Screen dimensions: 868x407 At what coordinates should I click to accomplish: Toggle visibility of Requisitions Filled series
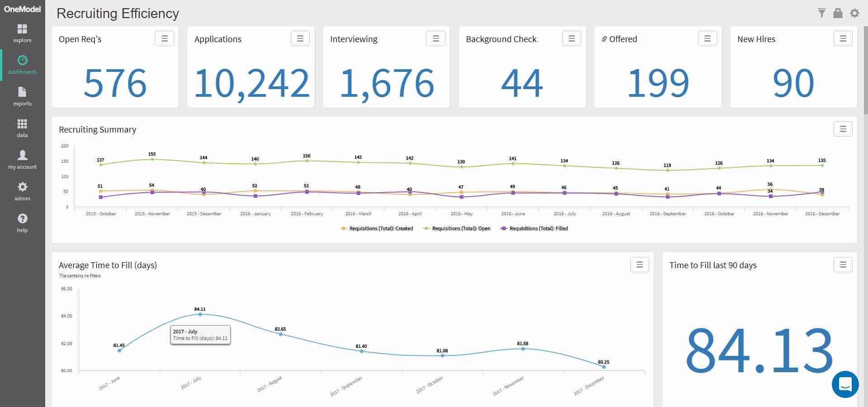pyautogui.click(x=533, y=228)
